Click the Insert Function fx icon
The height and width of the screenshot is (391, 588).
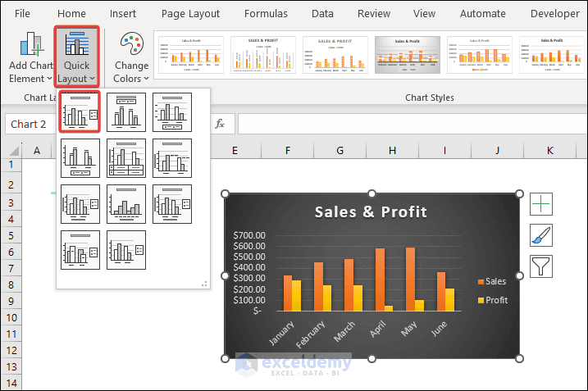coord(220,124)
